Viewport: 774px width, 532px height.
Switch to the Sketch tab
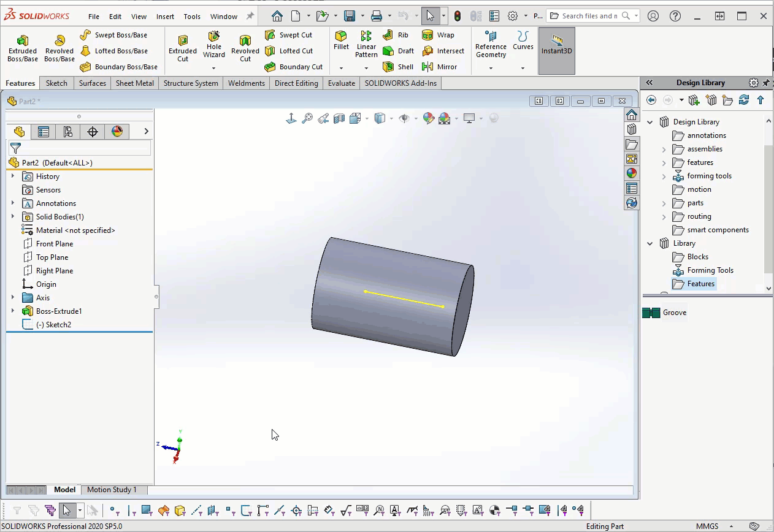[56, 83]
